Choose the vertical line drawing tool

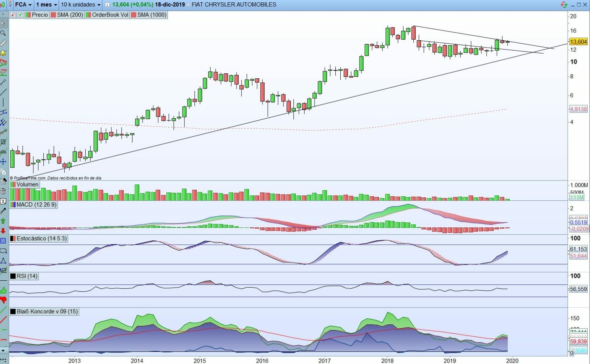tap(3, 102)
